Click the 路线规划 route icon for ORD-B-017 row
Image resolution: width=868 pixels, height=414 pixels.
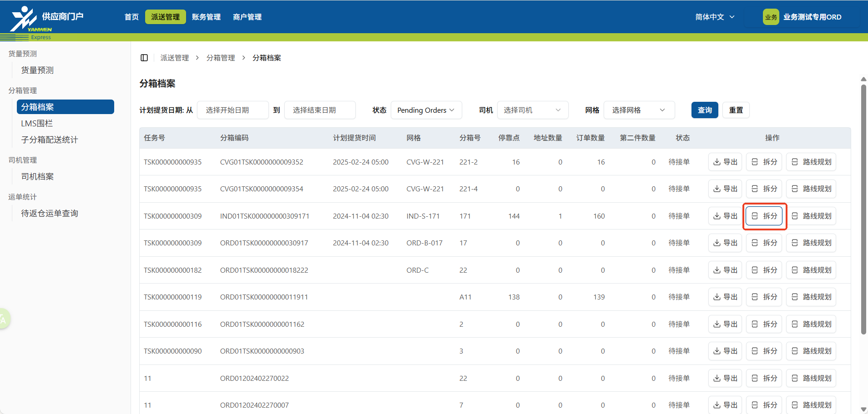(x=811, y=243)
